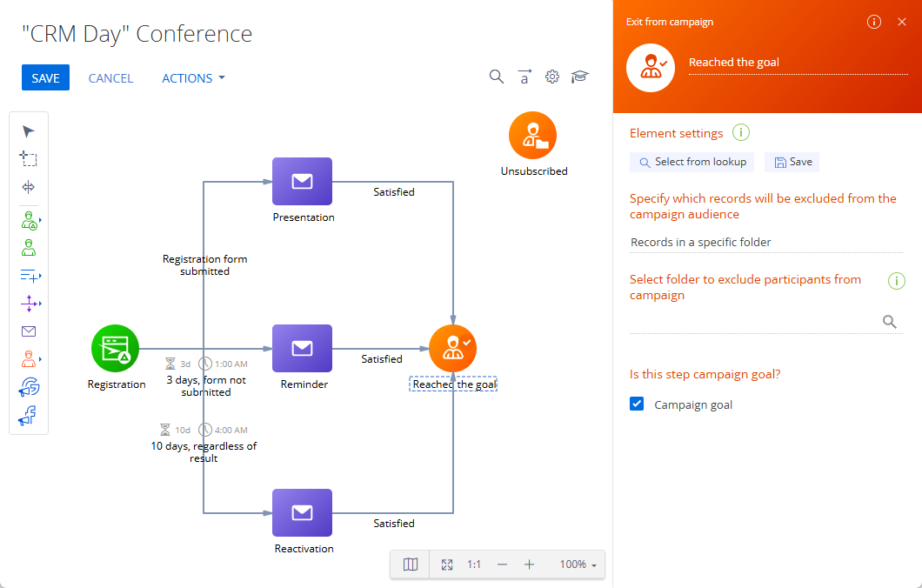Add the modify-data element with the plus icon

coord(30,275)
